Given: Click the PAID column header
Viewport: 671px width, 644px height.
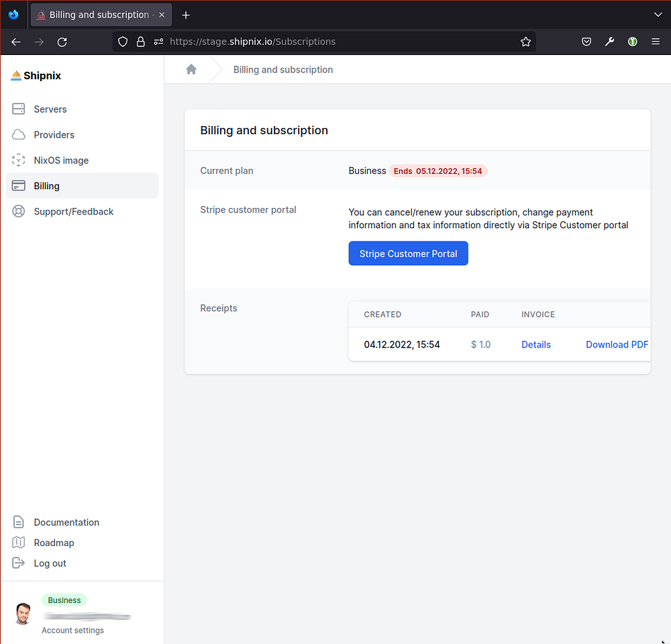Looking at the screenshot, I should tap(480, 314).
